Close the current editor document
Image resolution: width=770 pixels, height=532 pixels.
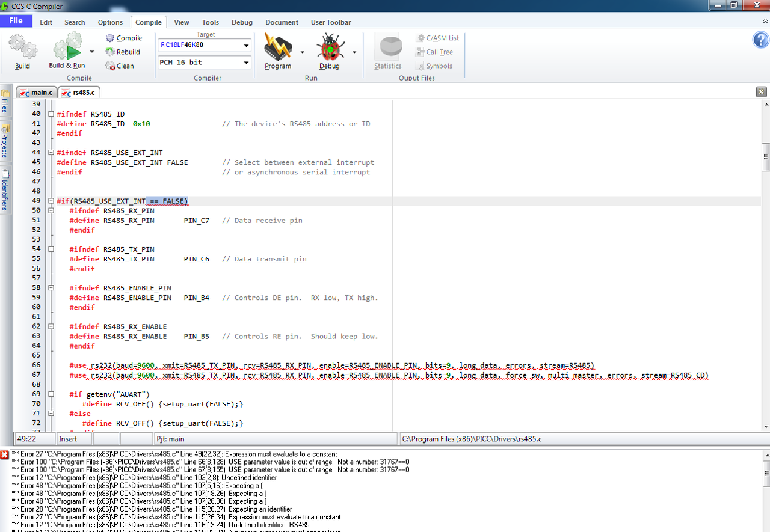coord(762,92)
